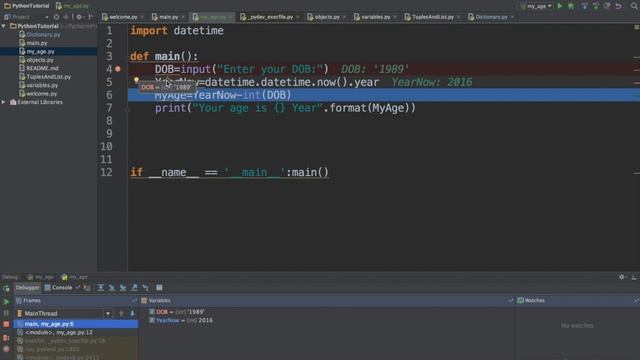The height and width of the screenshot is (360, 640).
Task: Open the View Breakpoints icon in debug sidebar
Action: coord(6,338)
